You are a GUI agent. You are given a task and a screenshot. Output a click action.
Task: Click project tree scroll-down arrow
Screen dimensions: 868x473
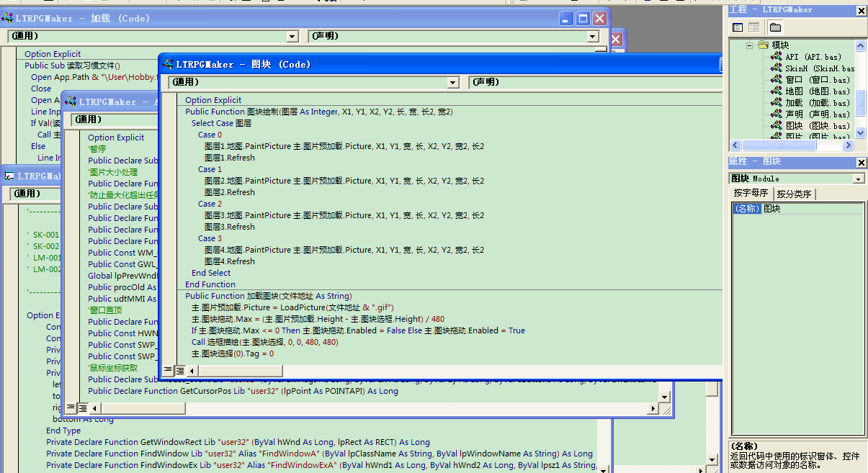(x=861, y=133)
